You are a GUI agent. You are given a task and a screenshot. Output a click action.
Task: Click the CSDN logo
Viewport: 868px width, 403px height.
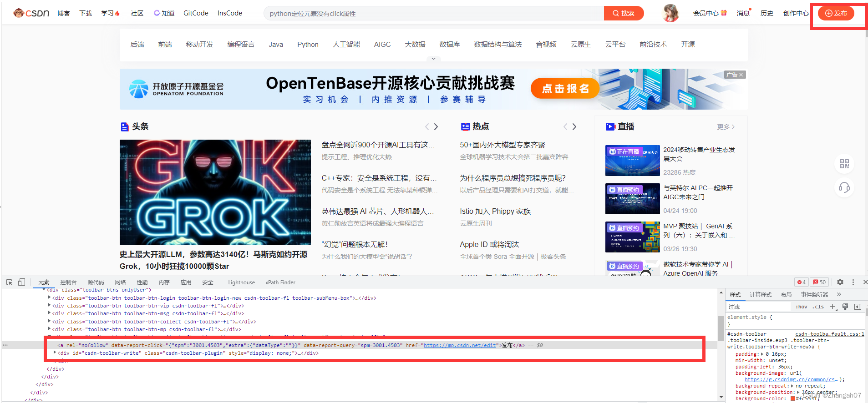coord(31,13)
